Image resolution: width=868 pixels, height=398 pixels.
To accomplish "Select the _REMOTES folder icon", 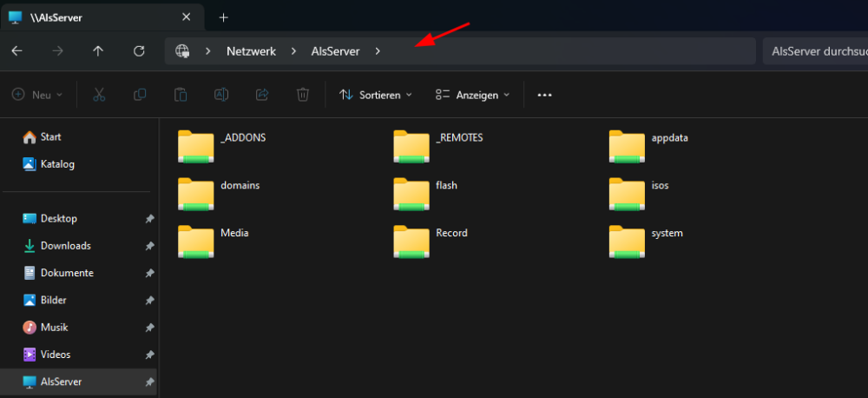I will 411,146.
